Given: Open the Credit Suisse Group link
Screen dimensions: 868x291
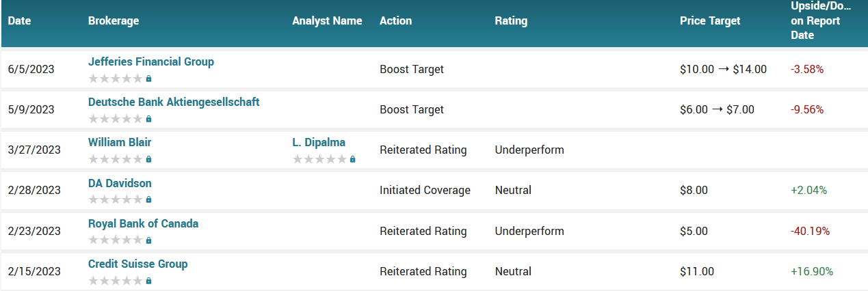Looking at the screenshot, I should click(x=137, y=264).
